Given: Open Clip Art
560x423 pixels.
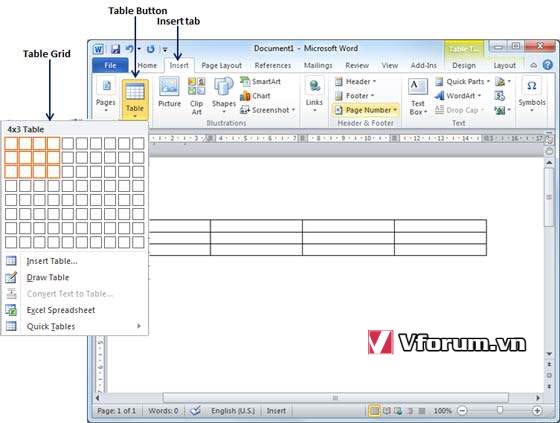Looking at the screenshot, I should [x=196, y=96].
